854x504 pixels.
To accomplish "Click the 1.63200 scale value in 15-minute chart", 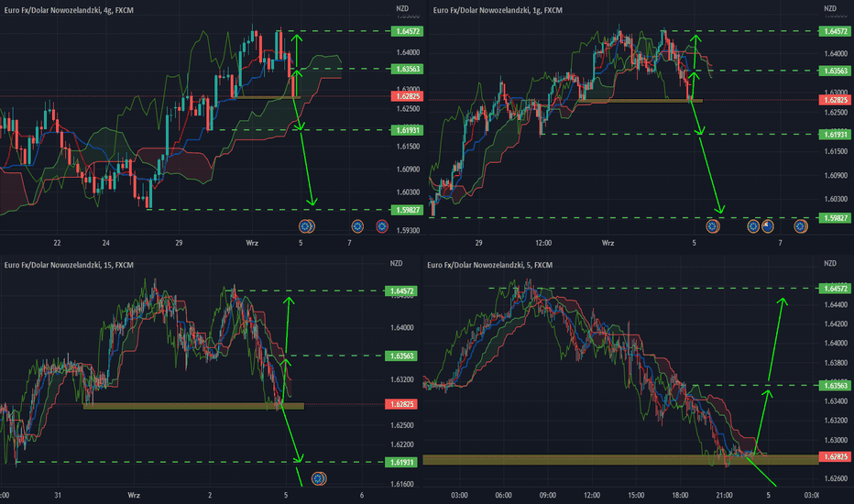I will pyautogui.click(x=402, y=379).
